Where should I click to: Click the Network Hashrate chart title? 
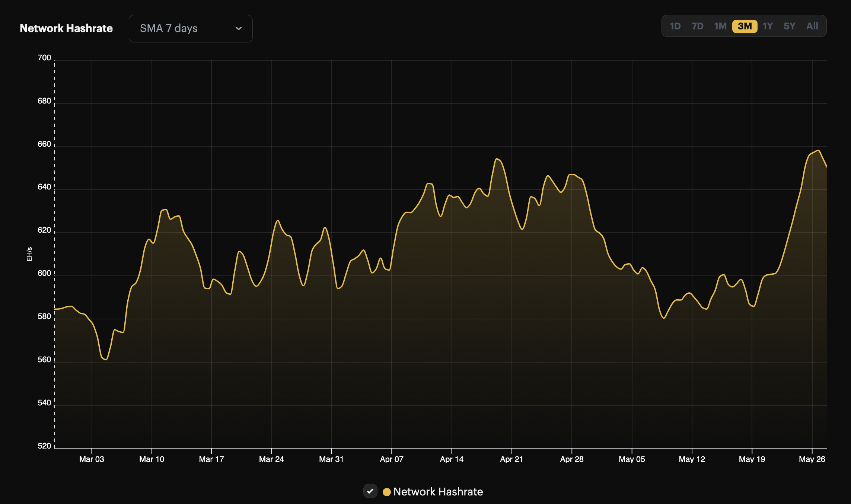pyautogui.click(x=66, y=28)
